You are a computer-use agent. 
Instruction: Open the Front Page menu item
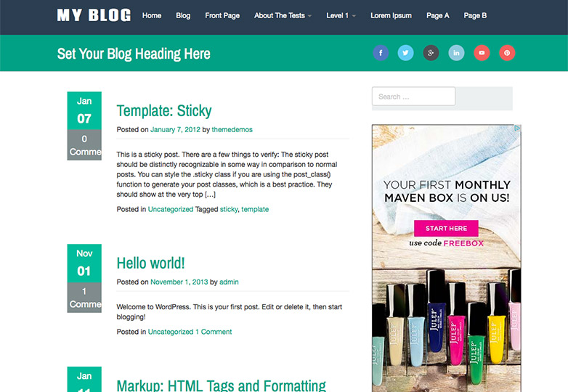point(222,15)
